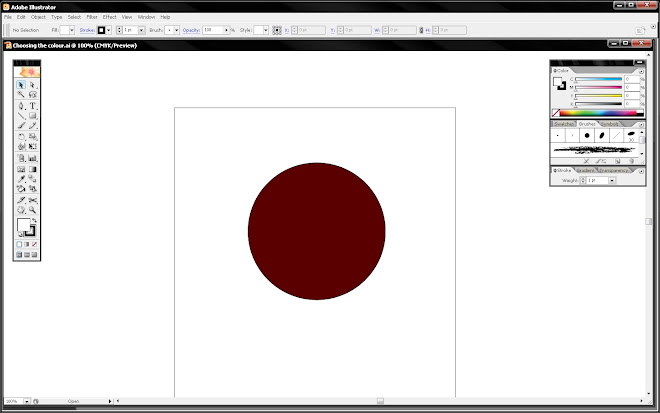Open the Fill color dropdown
The height and width of the screenshot is (413, 660).
point(72,30)
